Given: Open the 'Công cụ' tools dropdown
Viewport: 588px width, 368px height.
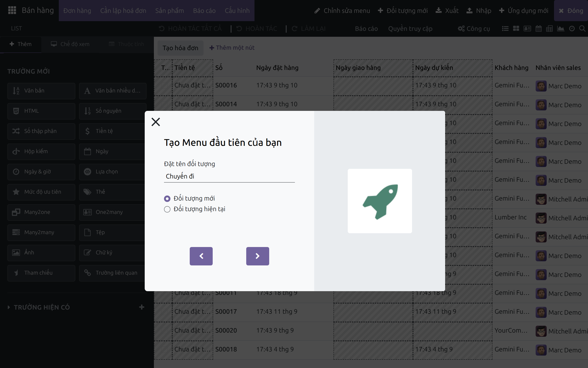Looking at the screenshot, I should pyautogui.click(x=474, y=29).
